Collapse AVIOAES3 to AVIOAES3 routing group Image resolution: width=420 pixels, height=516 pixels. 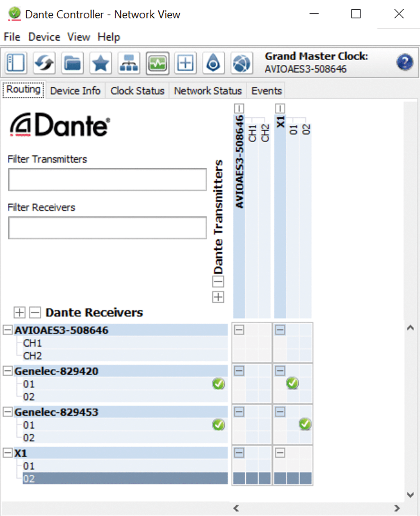(239, 330)
